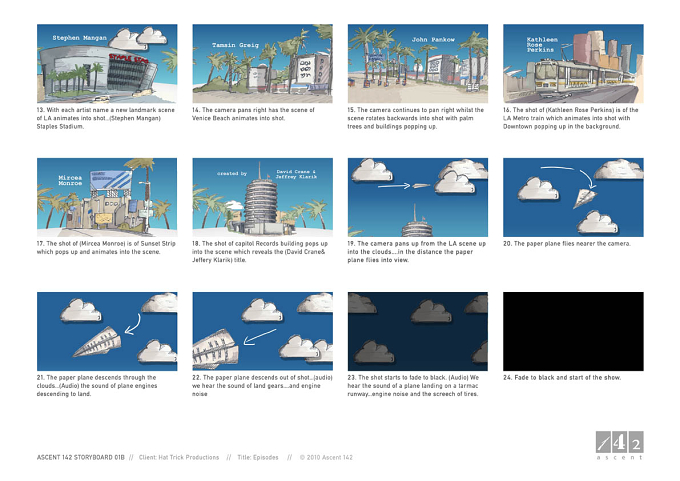680x481 pixels.
Task: Click the straight arrow in frame 19
Action: 394,186
